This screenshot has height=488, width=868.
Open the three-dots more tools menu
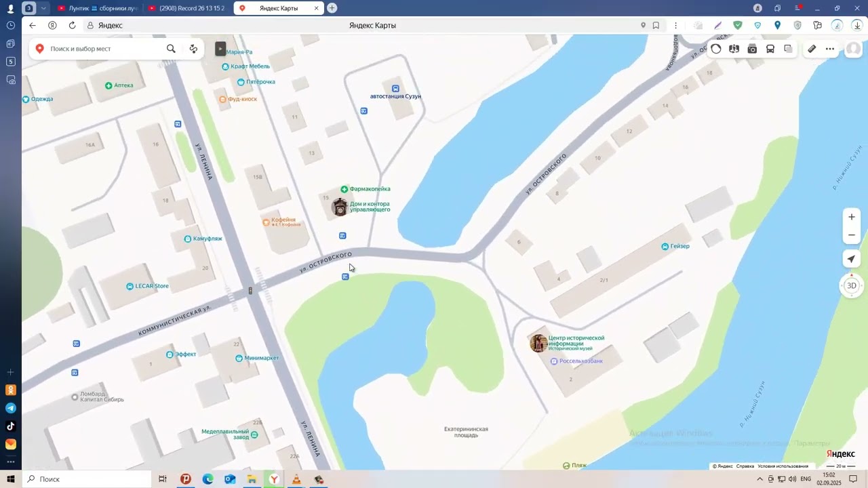click(x=830, y=49)
